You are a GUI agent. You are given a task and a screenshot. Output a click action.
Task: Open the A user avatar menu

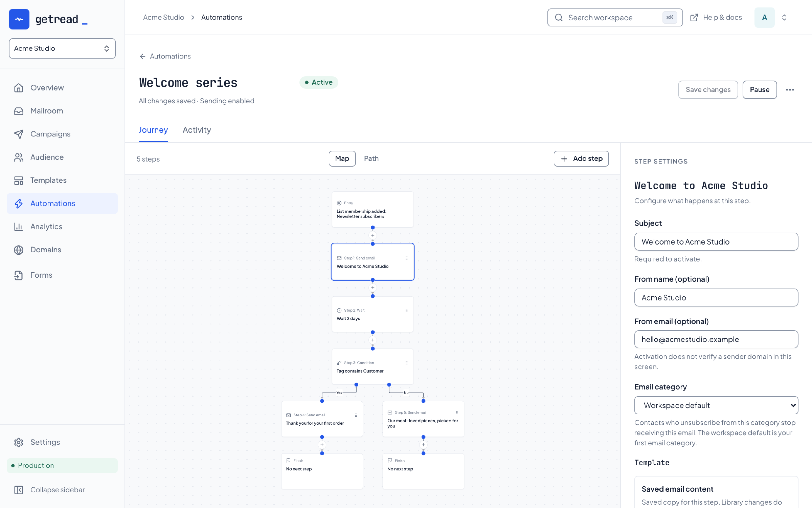764,18
